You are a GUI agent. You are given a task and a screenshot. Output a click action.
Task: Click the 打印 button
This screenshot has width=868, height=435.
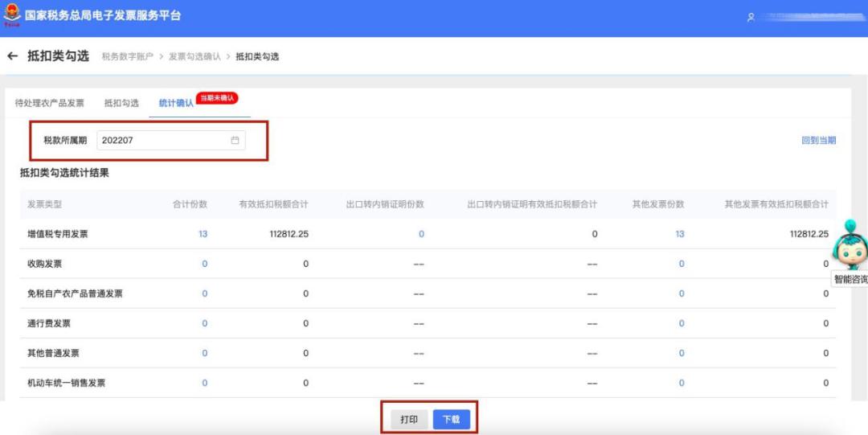point(409,420)
